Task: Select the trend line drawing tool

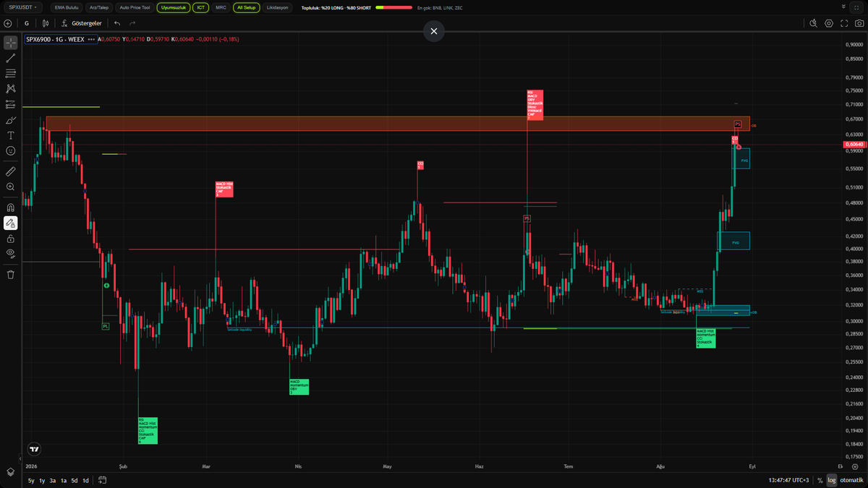Action: point(11,58)
